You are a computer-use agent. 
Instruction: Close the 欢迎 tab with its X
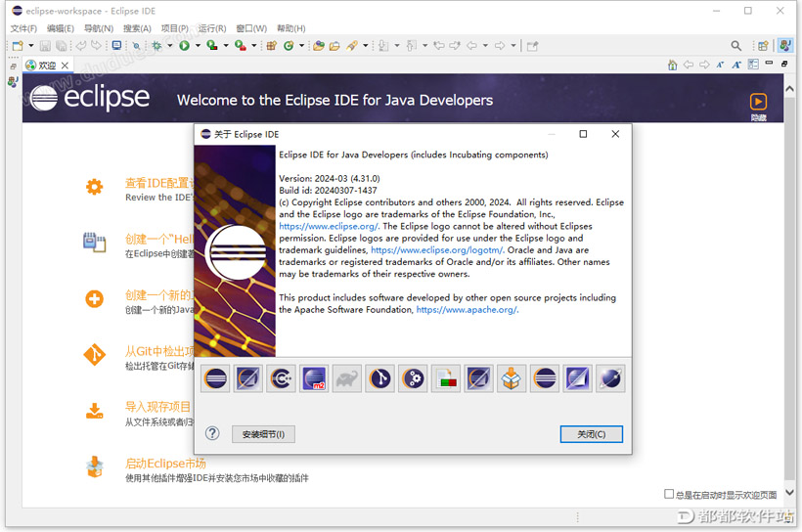point(65,66)
